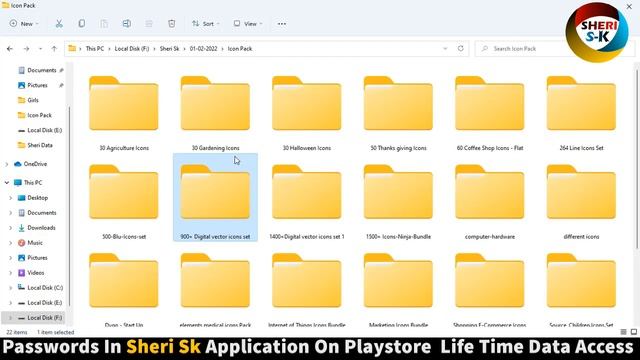Expand address bar history dropdown
This screenshot has width=640, height=360.
click(x=445, y=49)
